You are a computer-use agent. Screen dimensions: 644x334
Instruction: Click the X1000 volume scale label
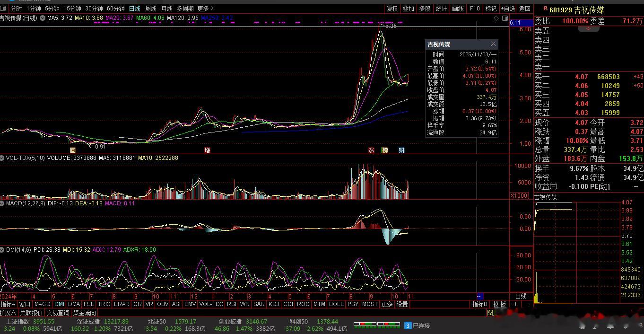click(x=519, y=196)
